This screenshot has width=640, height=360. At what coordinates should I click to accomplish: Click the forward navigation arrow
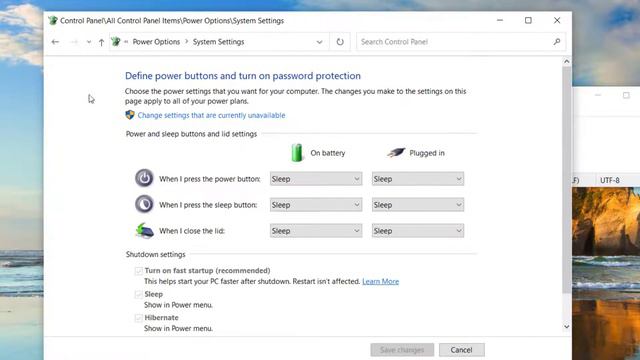coord(73,42)
